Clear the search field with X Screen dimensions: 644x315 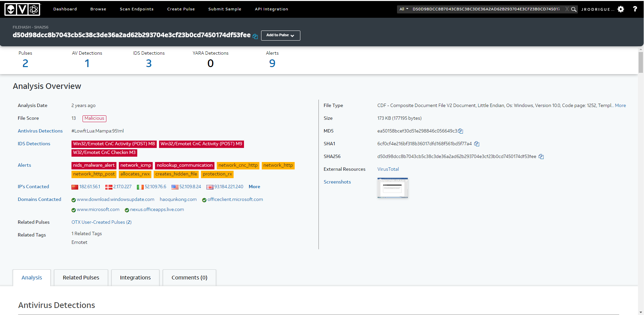[x=567, y=9]
